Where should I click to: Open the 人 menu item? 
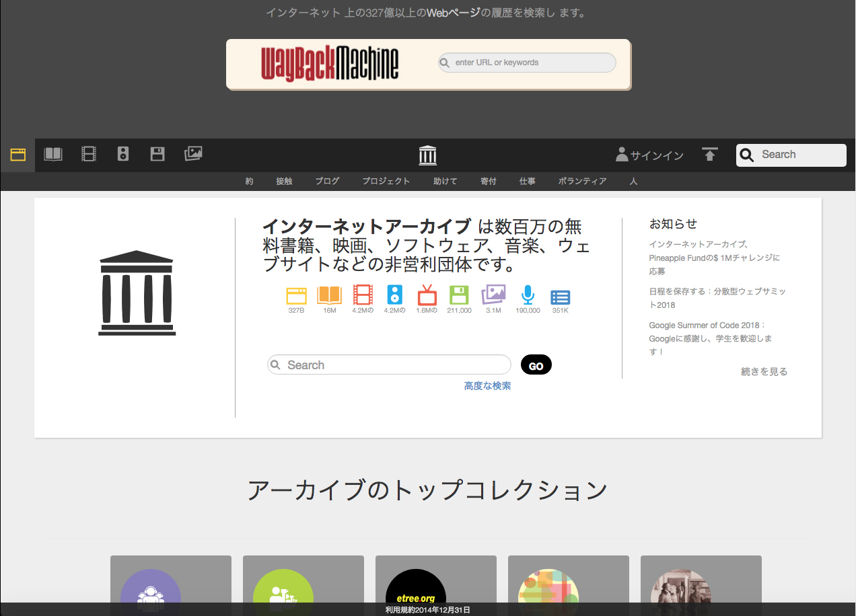pyautogui.click(x=633, y=182)
